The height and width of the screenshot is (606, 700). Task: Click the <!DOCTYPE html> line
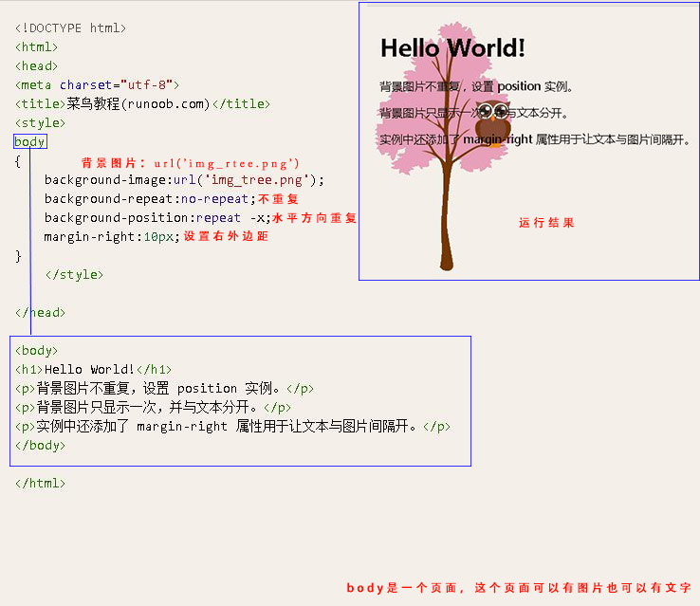(x=70, y=28)
